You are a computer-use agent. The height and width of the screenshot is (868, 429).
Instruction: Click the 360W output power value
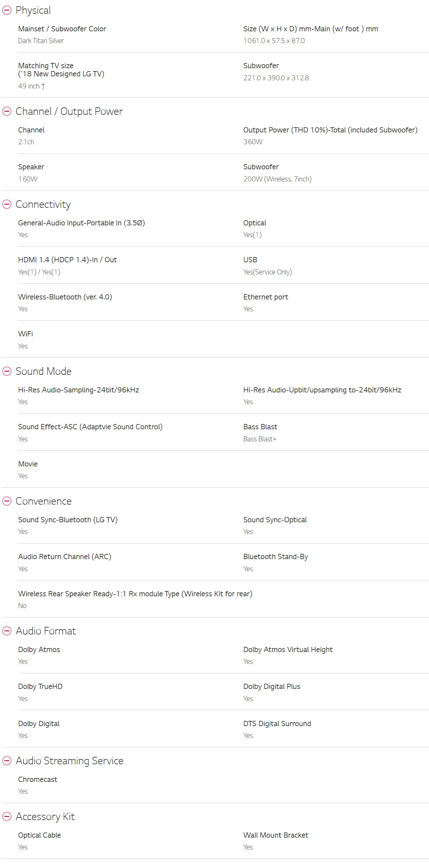point(253,142)
